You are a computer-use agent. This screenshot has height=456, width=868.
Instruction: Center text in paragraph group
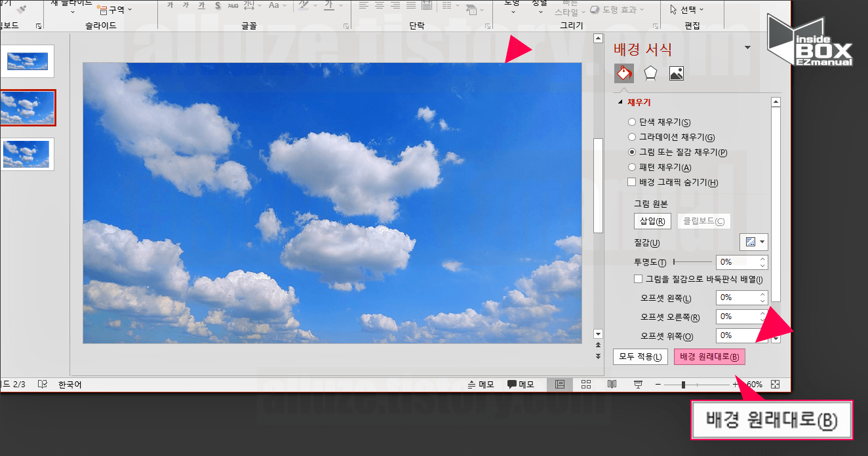click(x=380, y=5)
